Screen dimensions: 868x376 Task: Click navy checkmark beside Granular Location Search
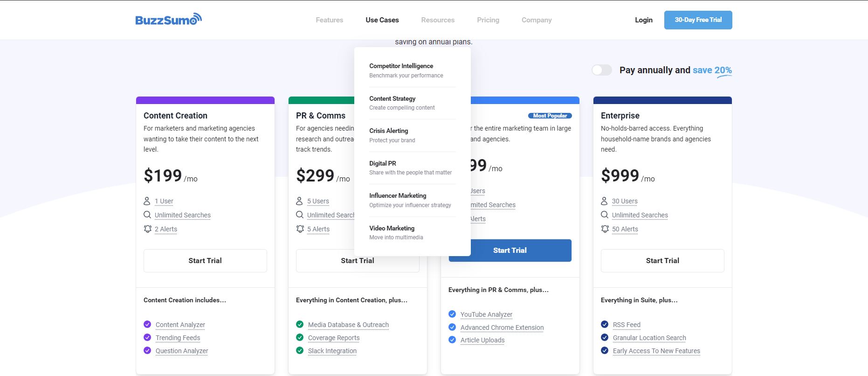coord(605,337)
